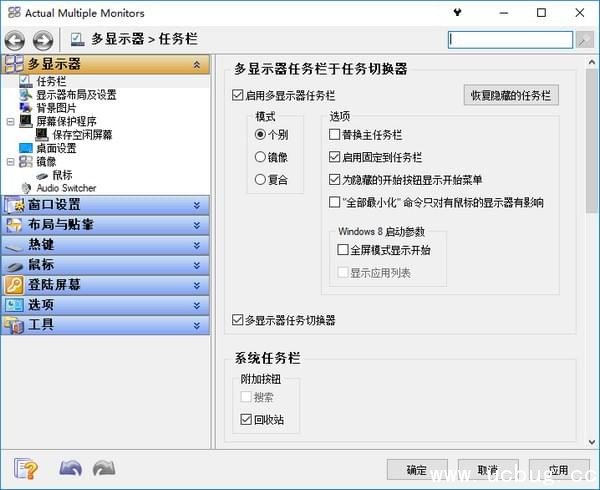Click the Forward navigation arrow icon
This screenshot has height=490, width=600.
pyautogui.click(x=43, y=40)
